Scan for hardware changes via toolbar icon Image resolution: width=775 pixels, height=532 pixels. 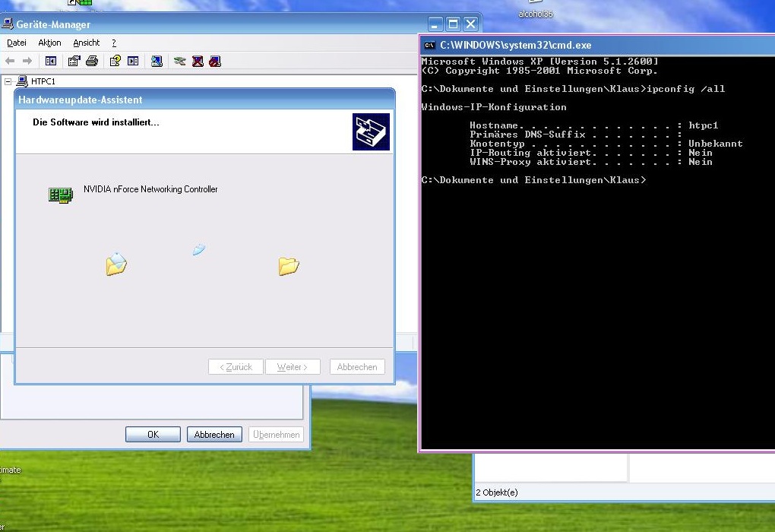coord(157,61)
